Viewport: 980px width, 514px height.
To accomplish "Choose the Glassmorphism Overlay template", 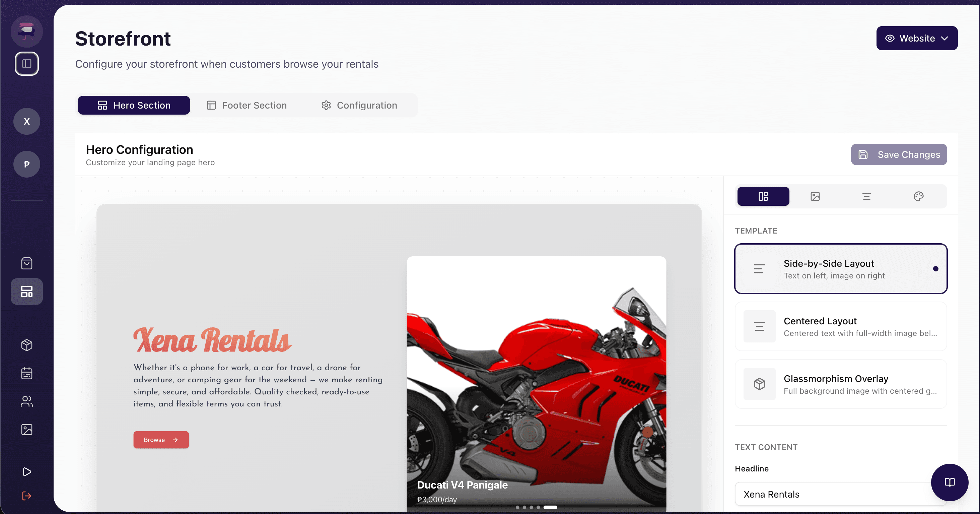I will [841, 384].
